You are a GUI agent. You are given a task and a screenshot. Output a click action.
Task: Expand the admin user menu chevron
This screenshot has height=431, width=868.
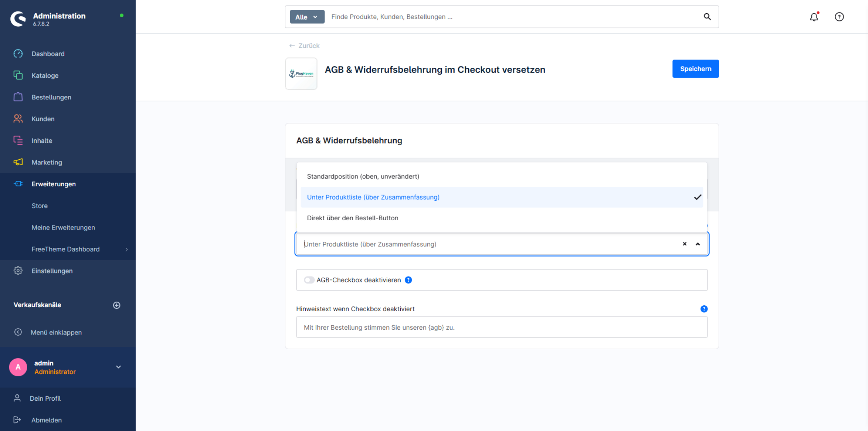tap(119, 367)
